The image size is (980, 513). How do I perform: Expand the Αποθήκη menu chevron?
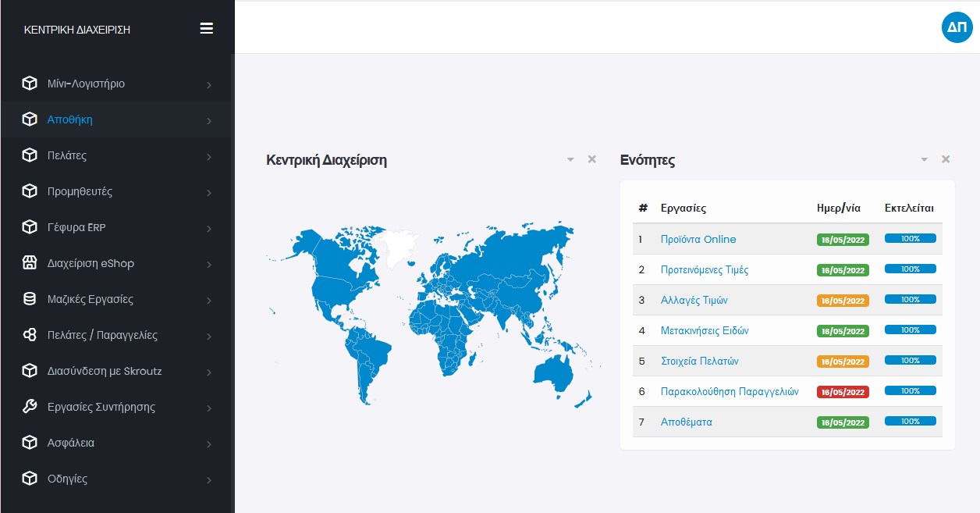[209, 121]
